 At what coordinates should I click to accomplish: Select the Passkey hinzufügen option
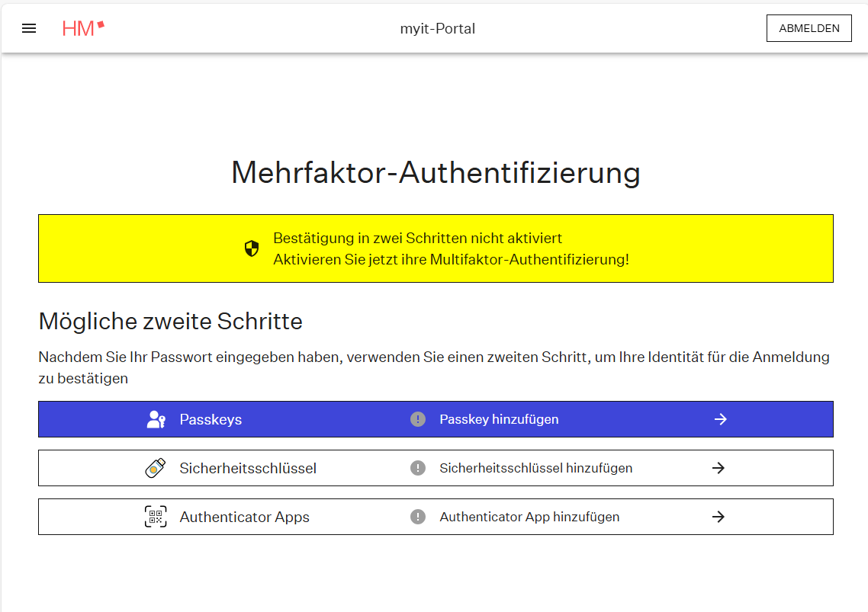coord(499,419)
